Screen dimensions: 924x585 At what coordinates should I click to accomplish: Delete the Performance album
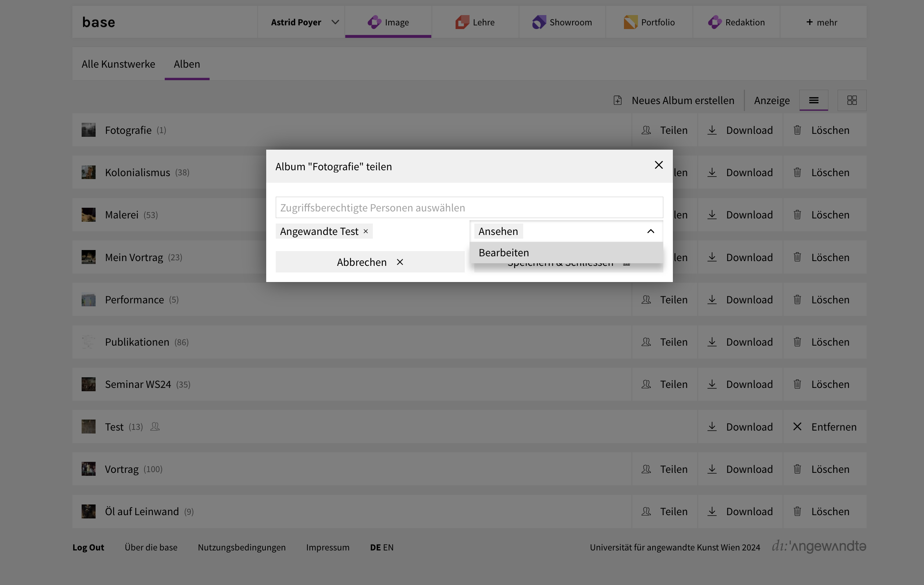click(x=825, y=300)
